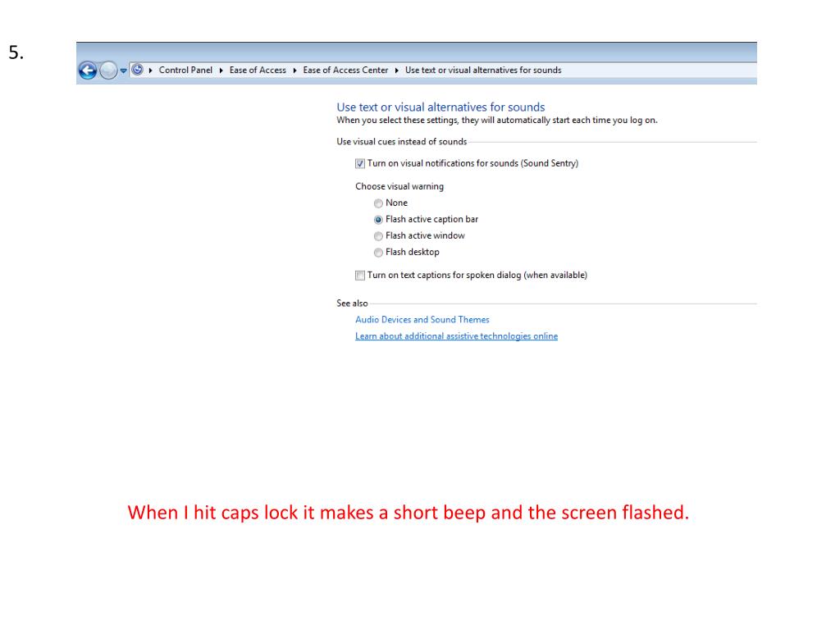Click the sentence about settings starting at log on
This screenshot has height=630, width=840.
(496, 120)
